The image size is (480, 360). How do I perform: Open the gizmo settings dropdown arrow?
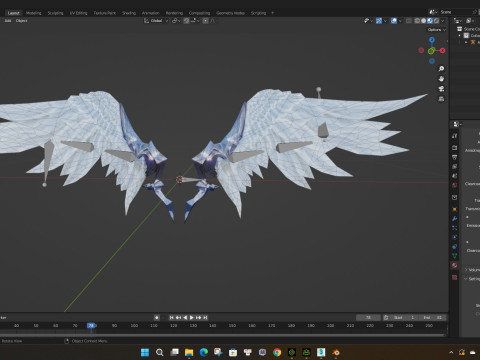tap(385, 21)
